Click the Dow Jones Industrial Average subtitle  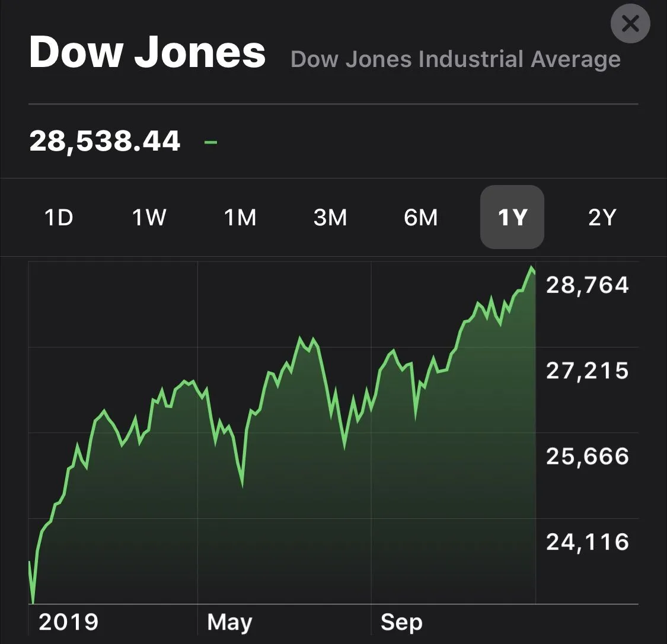pyautogui.click(x=455, y=59)
